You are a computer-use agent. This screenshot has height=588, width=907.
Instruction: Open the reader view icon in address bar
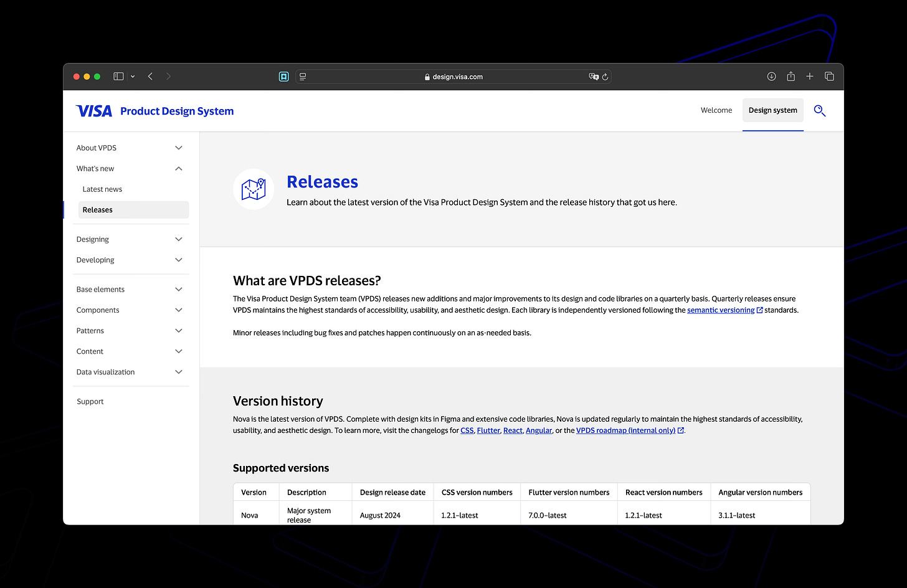coord(303,77)
